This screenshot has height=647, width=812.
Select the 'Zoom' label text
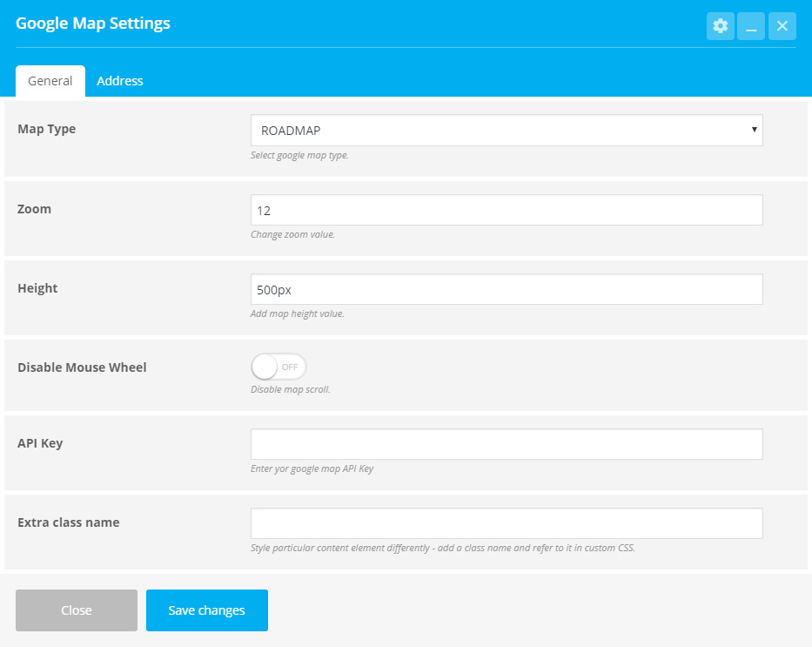coord(34,209)
